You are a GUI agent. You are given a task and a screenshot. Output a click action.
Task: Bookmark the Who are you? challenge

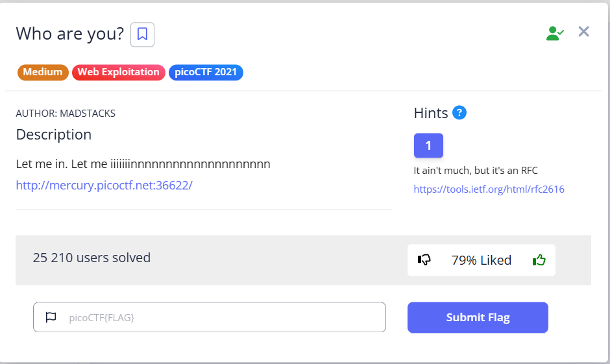(142, 34)
